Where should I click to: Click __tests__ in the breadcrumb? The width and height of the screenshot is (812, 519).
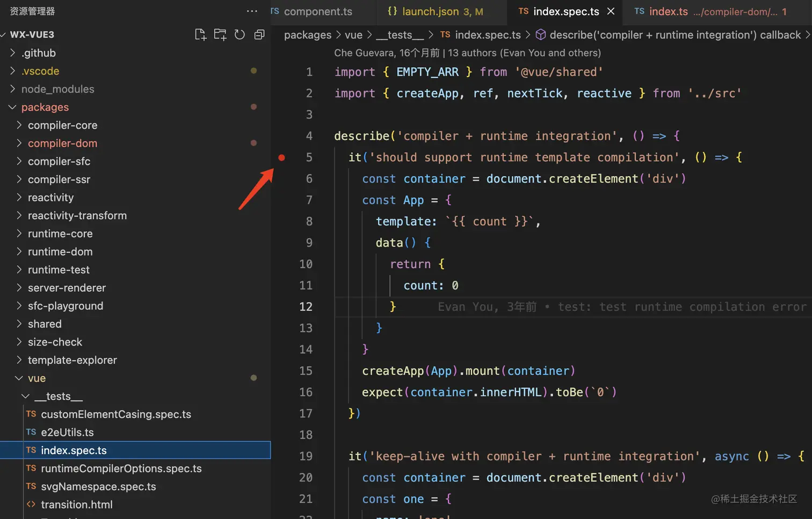(400, 35)
